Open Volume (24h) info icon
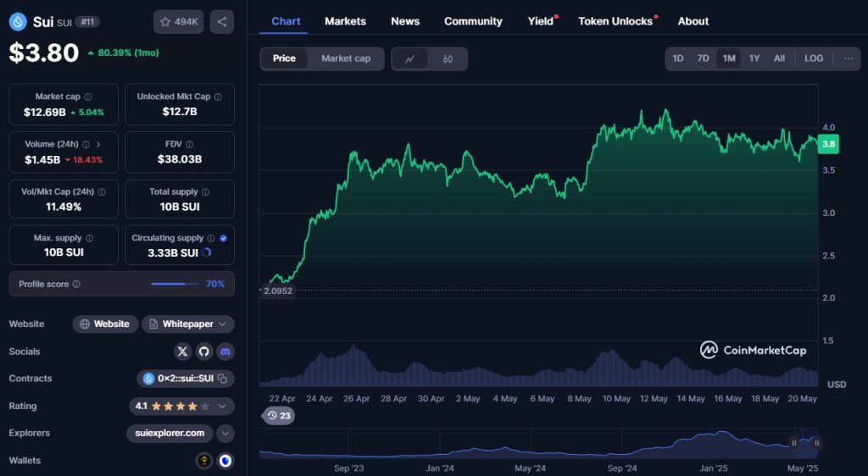Viewport: 868px width, 476px height. [x=86, y=144]
